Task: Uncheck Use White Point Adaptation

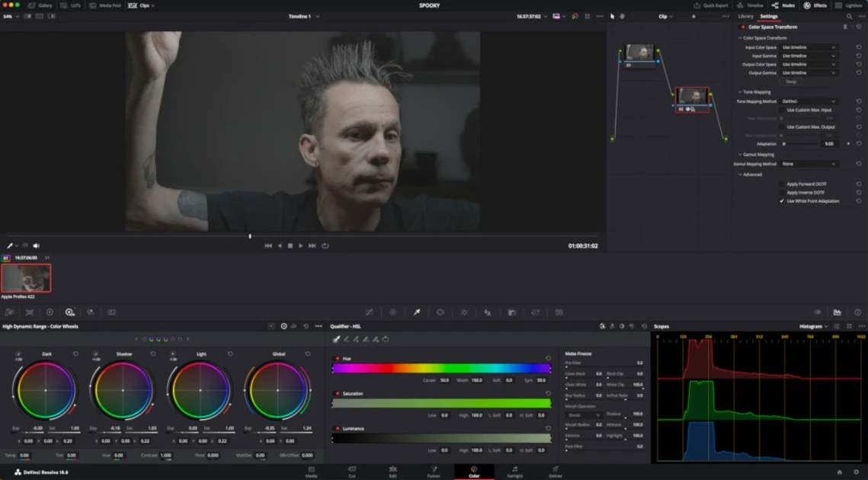Action: 782,201
